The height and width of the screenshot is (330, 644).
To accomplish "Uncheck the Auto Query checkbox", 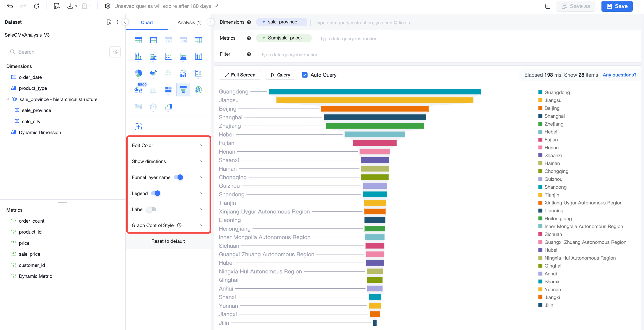I will click(x=304, y=75).
